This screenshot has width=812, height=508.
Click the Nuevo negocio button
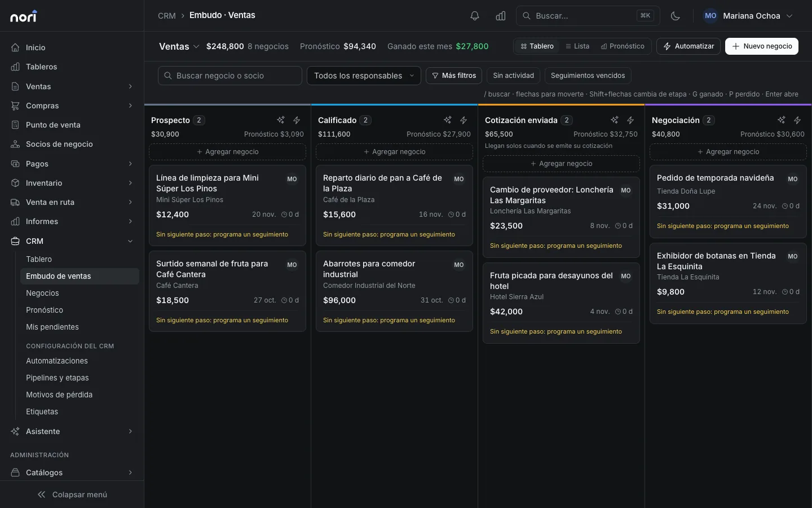click(762, 46)
